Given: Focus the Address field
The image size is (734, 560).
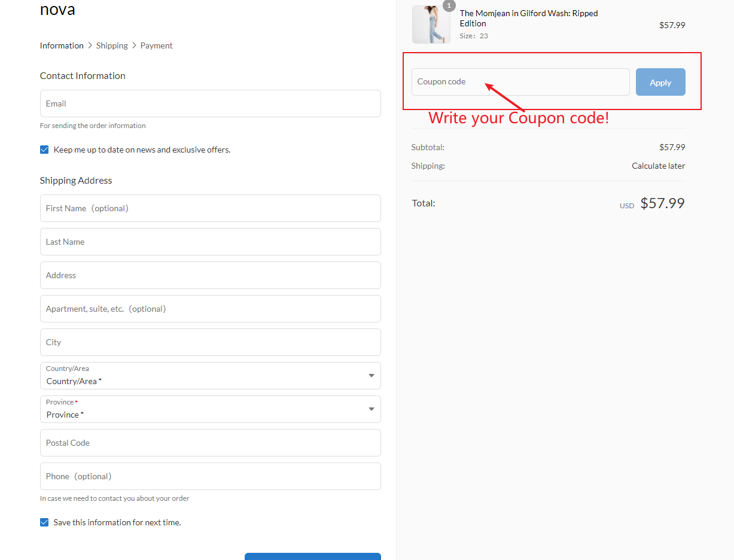Looking at the screenshot, I should pos(211,275).
